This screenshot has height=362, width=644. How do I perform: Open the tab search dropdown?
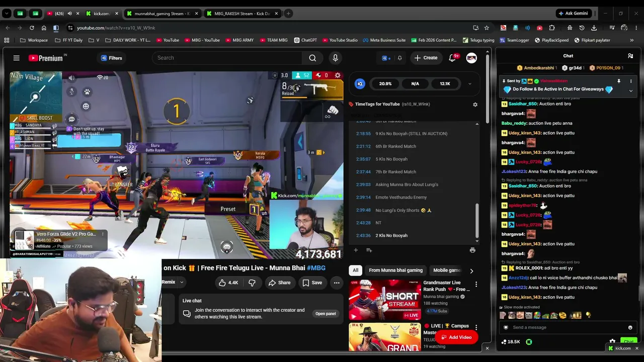[8, 14]
